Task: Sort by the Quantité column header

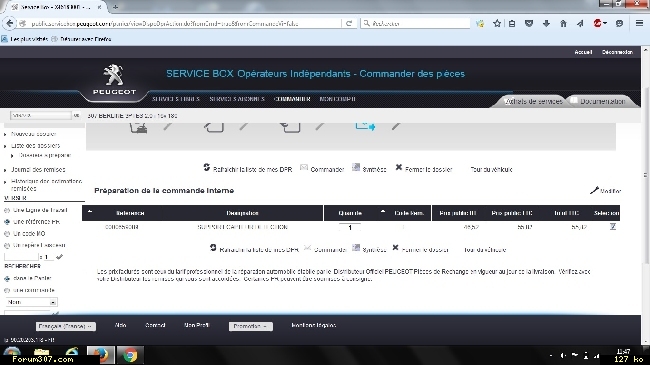Action: 350,213
